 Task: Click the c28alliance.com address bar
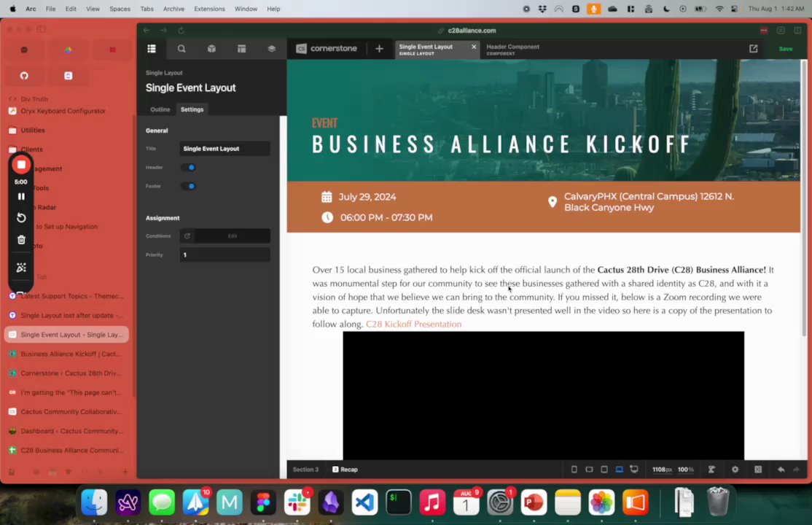pos(472,31)
